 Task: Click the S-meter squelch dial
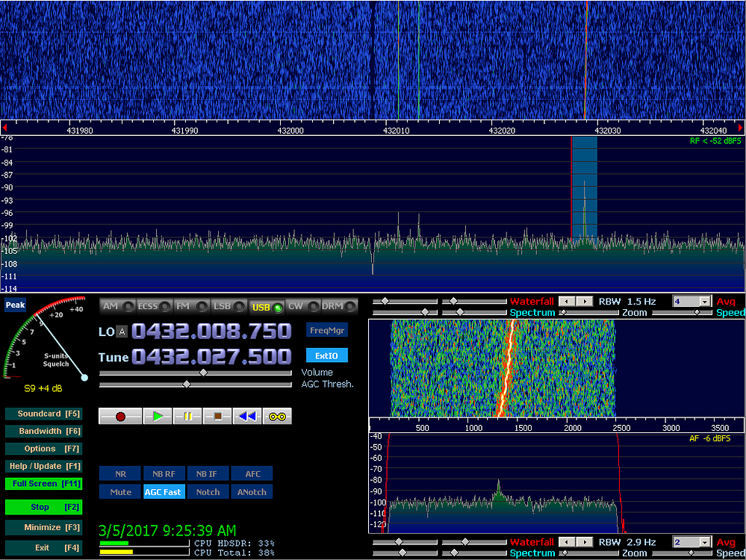tap(46, 337)
